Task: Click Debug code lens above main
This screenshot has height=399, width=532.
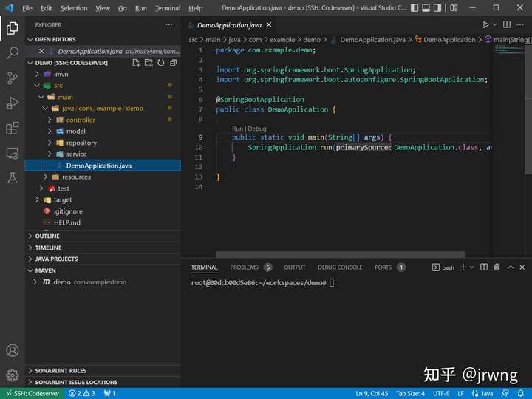Action: pyautogui.click(x=257, y=129)
